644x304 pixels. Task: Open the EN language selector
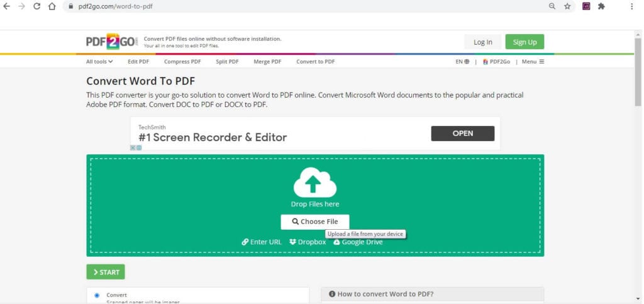point(462,62)
